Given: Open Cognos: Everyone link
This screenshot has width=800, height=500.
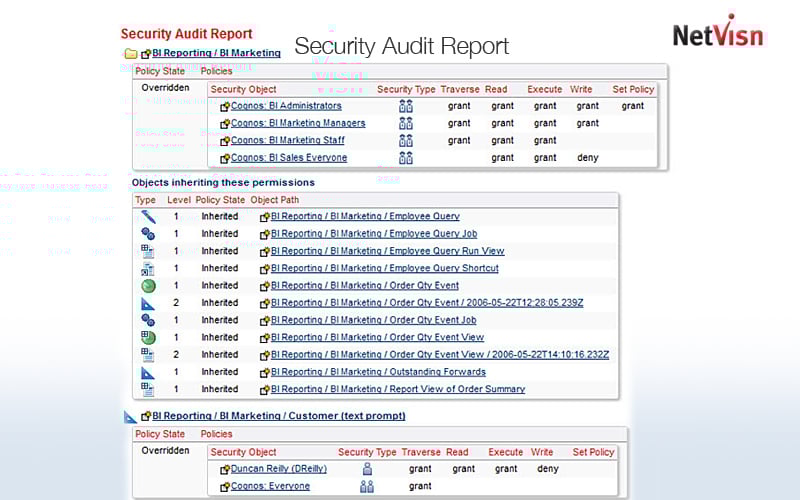Looking at the screenshot, I should [x=270, y=486].
